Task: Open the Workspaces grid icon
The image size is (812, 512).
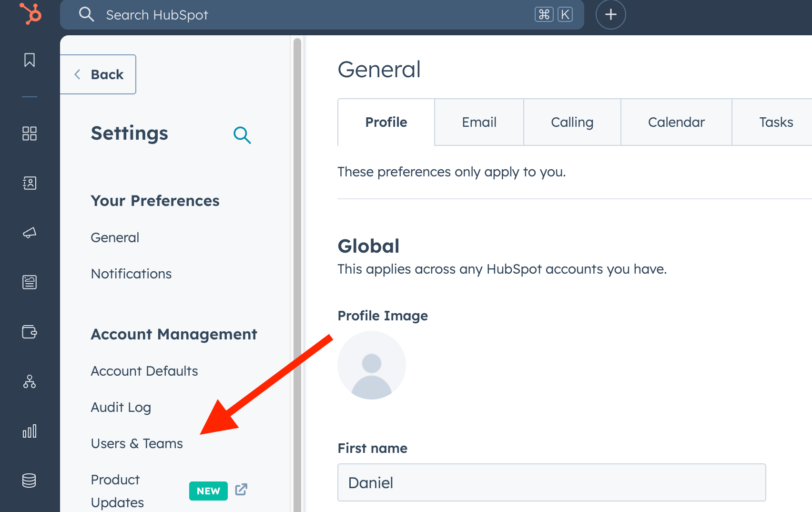Action: click(x=30, y=133)
